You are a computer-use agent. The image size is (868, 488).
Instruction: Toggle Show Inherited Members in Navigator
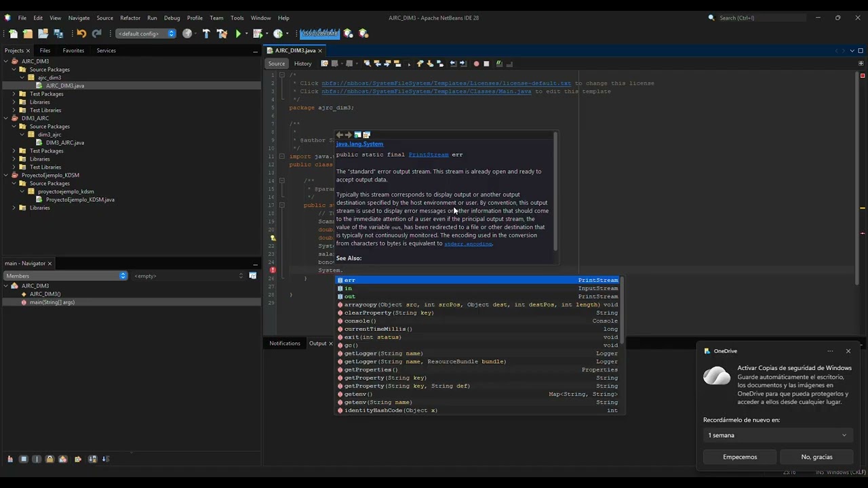pyautogui.click(x=9, y=459)
